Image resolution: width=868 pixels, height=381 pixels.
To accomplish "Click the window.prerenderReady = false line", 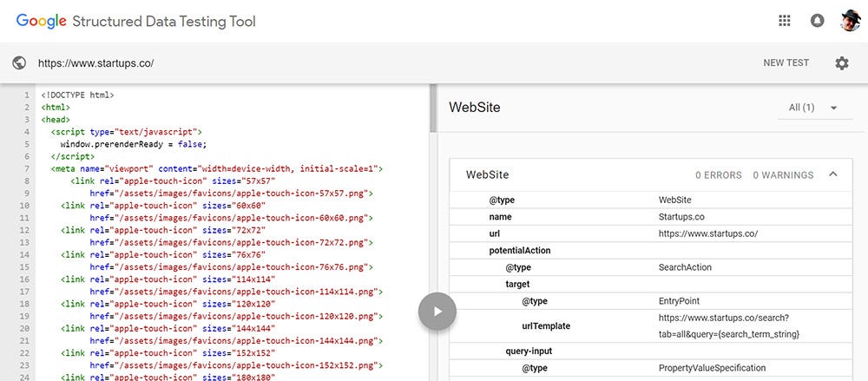I will [134, 144].
